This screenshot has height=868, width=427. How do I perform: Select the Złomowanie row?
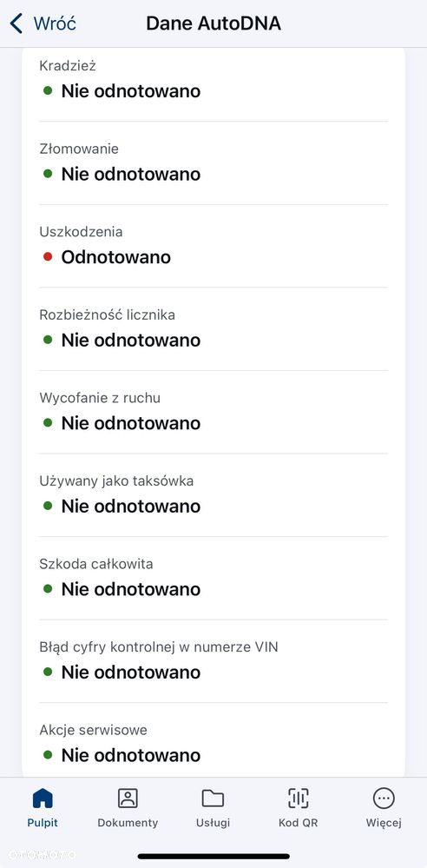click(x=213, y=163)
